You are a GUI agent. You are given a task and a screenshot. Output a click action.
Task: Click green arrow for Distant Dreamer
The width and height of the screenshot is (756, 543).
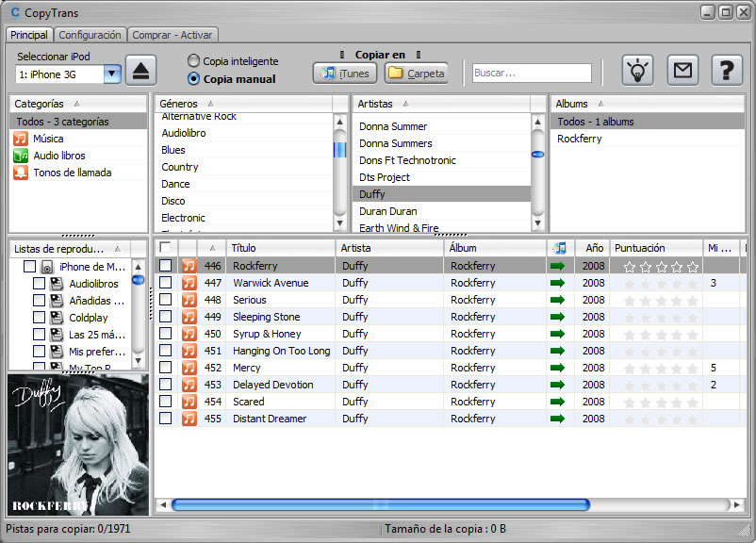557,419
